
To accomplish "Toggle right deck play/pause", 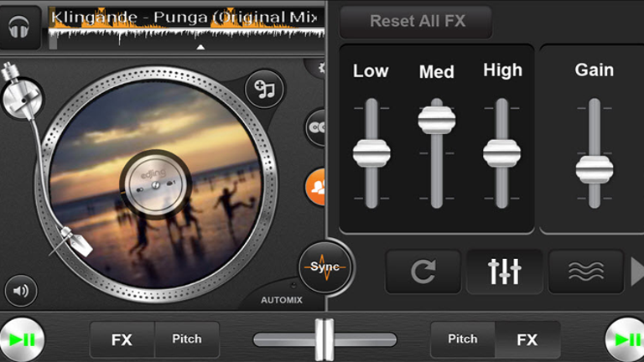I will [x=625, y=340].
